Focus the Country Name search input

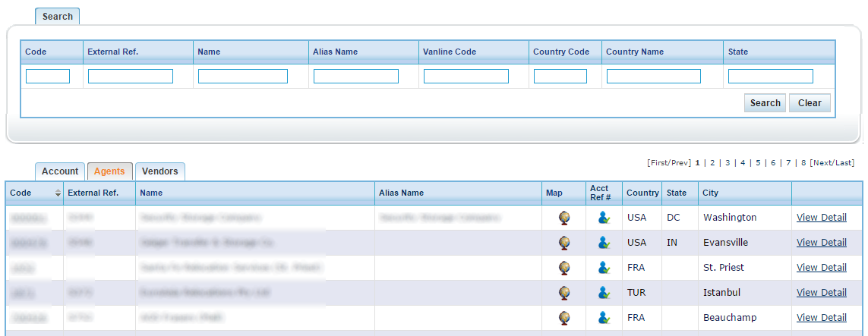pos(654,77)
